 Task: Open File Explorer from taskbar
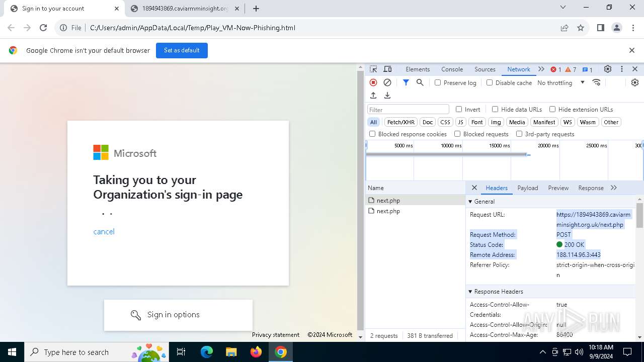pyautogui.click(x=231, y=352)
